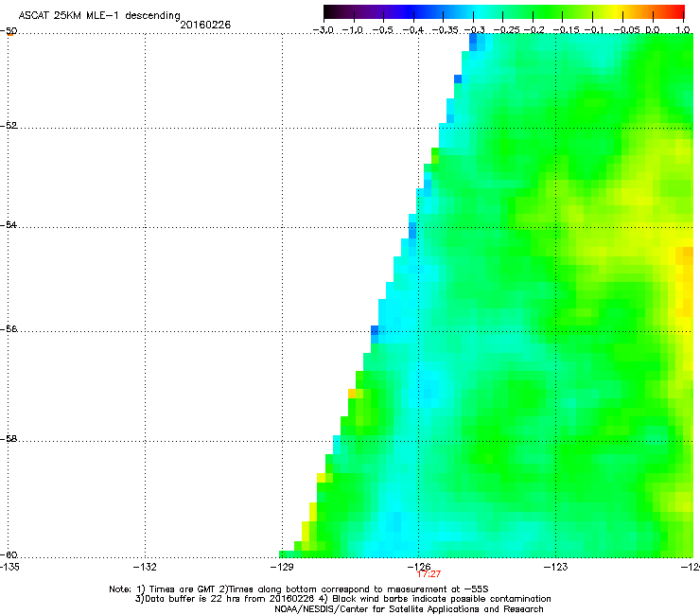Click the color bar label -0.15

click(566, 30)
